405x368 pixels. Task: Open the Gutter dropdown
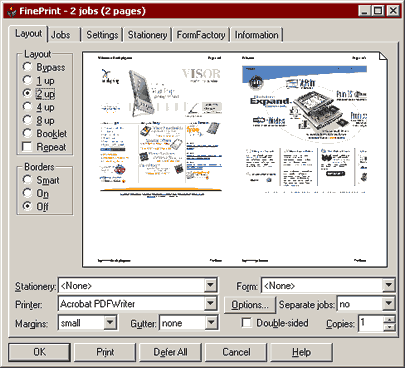(x=211, y=323)
